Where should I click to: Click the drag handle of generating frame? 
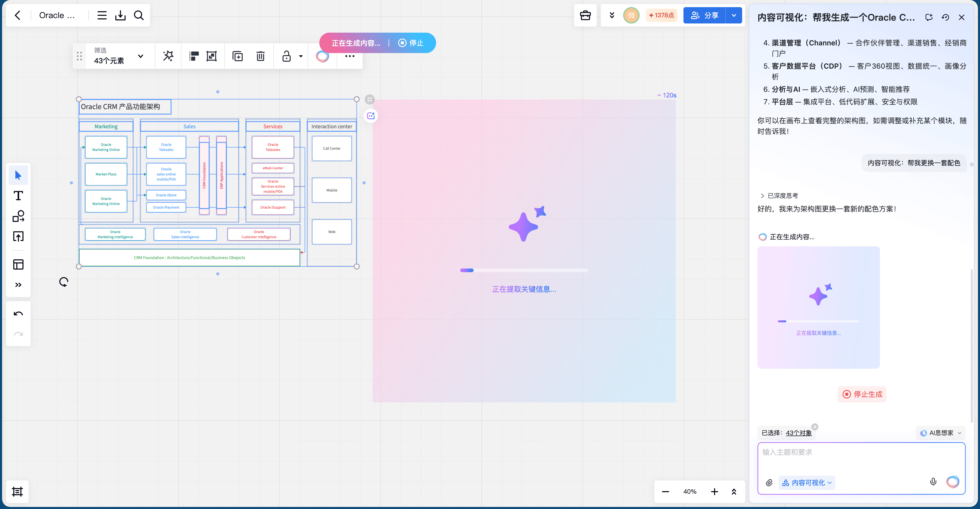(369, 100)
